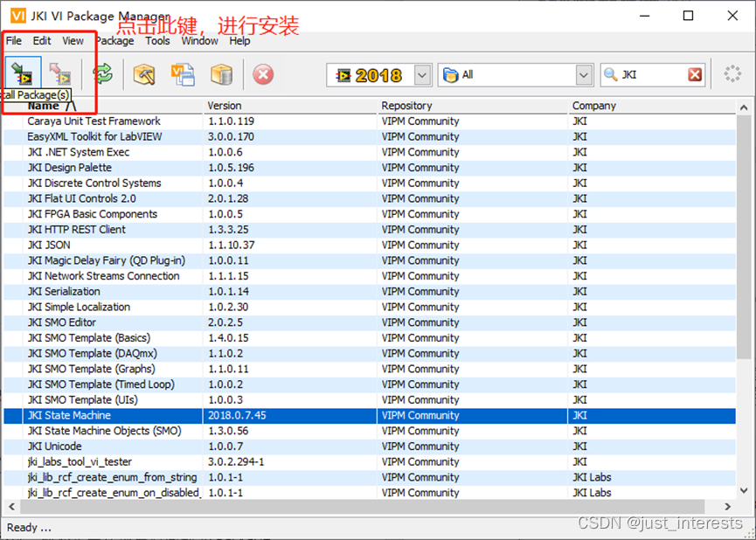Click the VI logo in title bar

point(17,16)
